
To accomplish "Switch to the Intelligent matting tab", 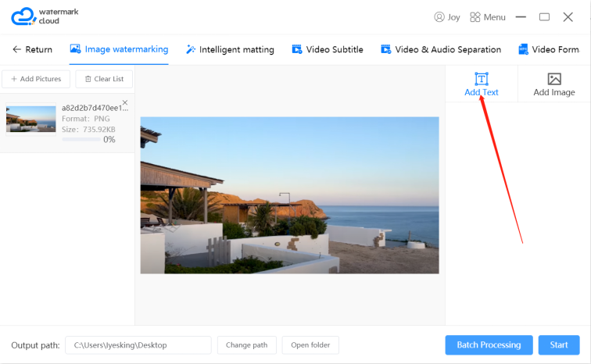I will [230, 49].
